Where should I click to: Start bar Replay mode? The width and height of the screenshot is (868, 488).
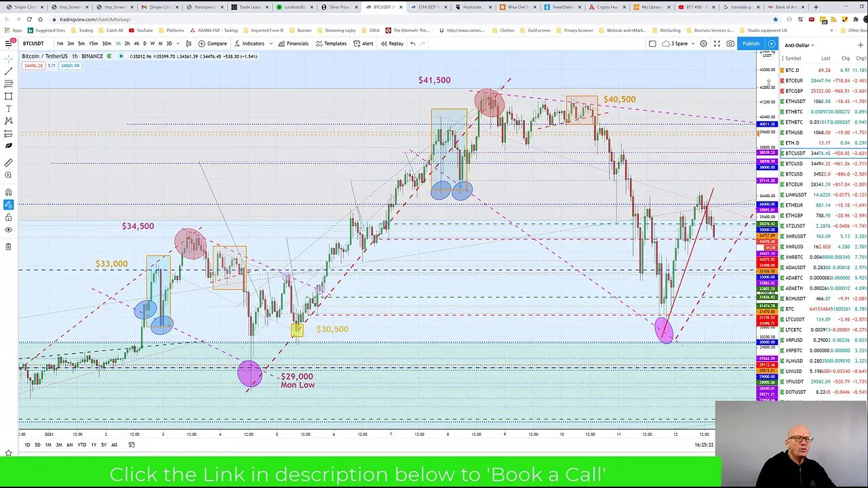pyautogui.click(x=392, y=43)
